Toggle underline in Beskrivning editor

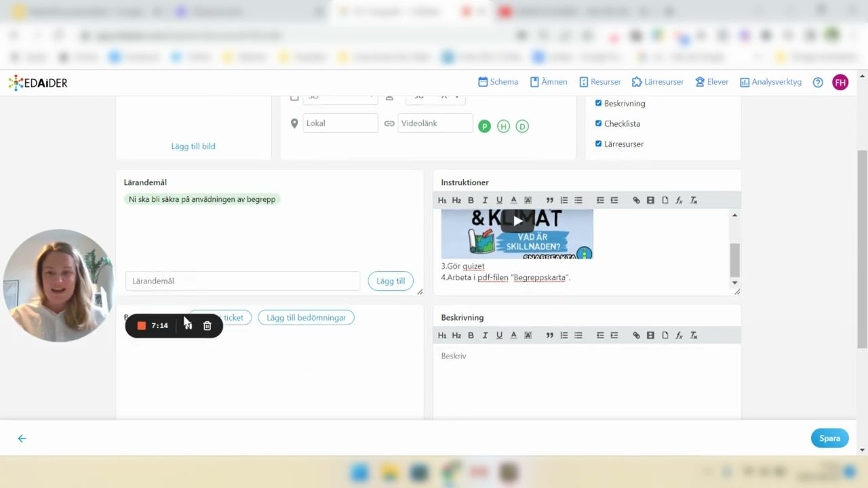499,335
